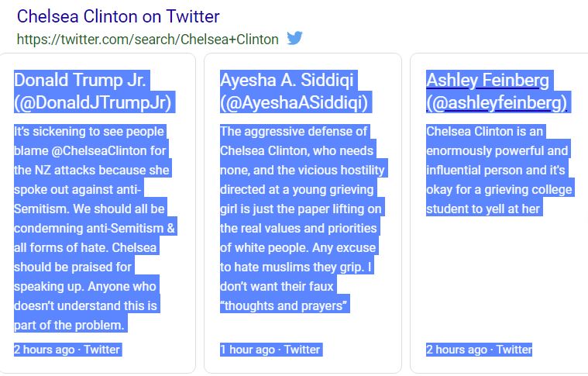Click the @ashleyfeinberg handle

click(497, 102)
